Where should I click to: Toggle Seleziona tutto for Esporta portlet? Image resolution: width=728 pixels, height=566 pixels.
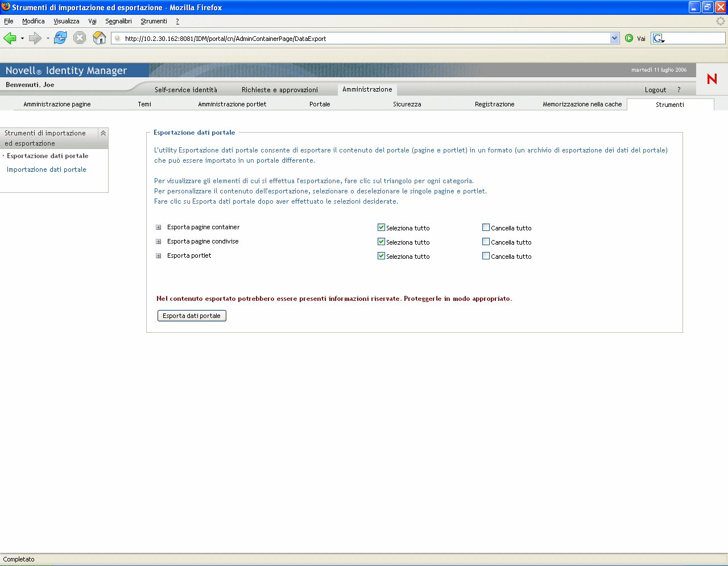[x=381, y=256]
